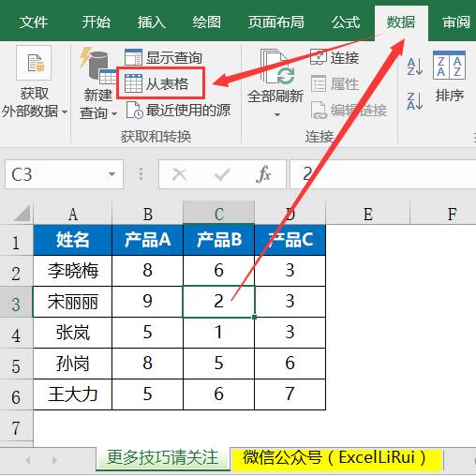Click the 全部刷新 refresh icon

(x=276, y=67)
